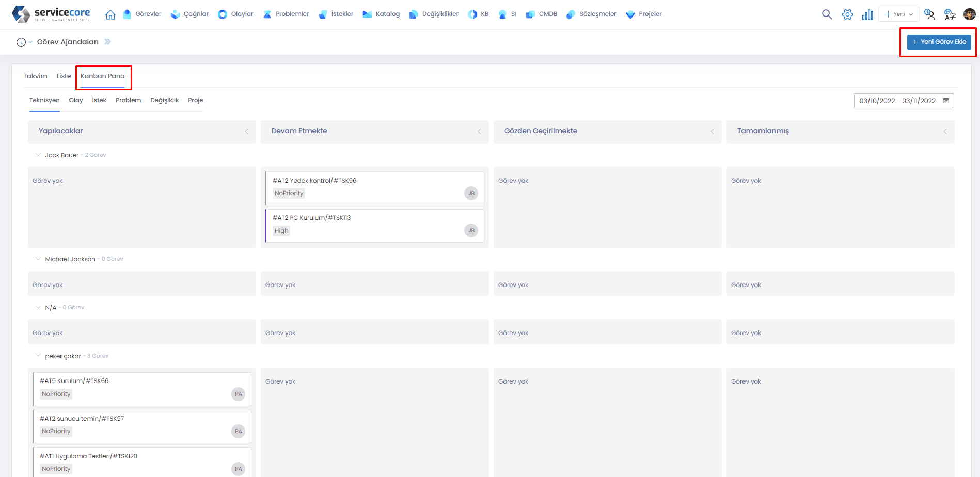Collapse the Gözden Geçirilmekte column
Viewport: 980px width, 477px height.
tap(713, 131)
